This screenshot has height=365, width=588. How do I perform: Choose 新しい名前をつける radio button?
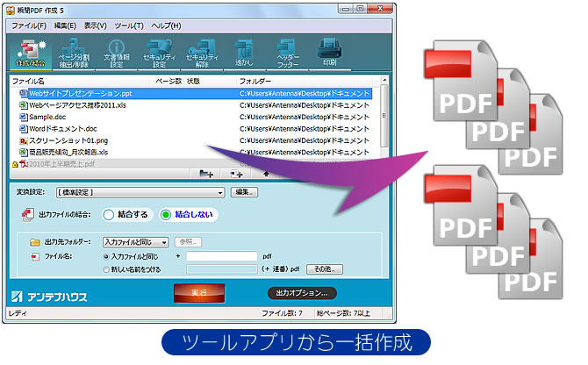[106, 269]
